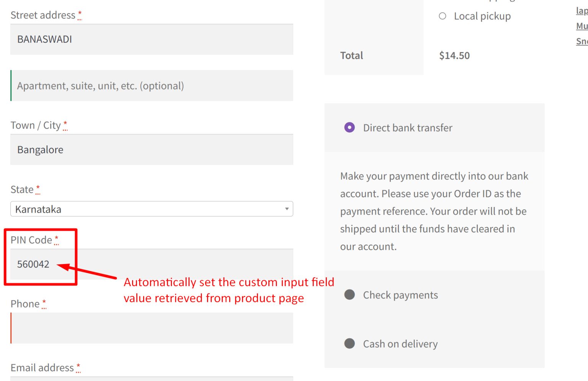This screenshot has width=588, height=381.
Task: Click the PIN Code field containing 560042
Action: click(x=152, y=264)
